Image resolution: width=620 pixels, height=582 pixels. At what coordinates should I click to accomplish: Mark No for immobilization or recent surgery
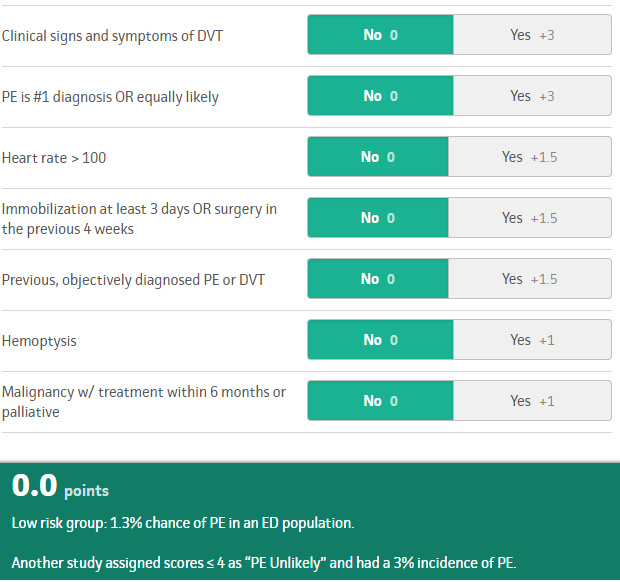[378, 217]
